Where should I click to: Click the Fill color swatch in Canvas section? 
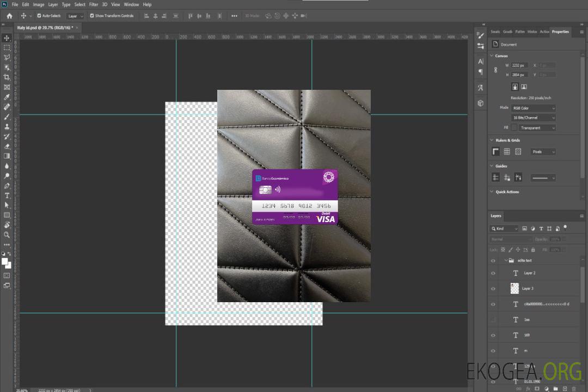514,128
